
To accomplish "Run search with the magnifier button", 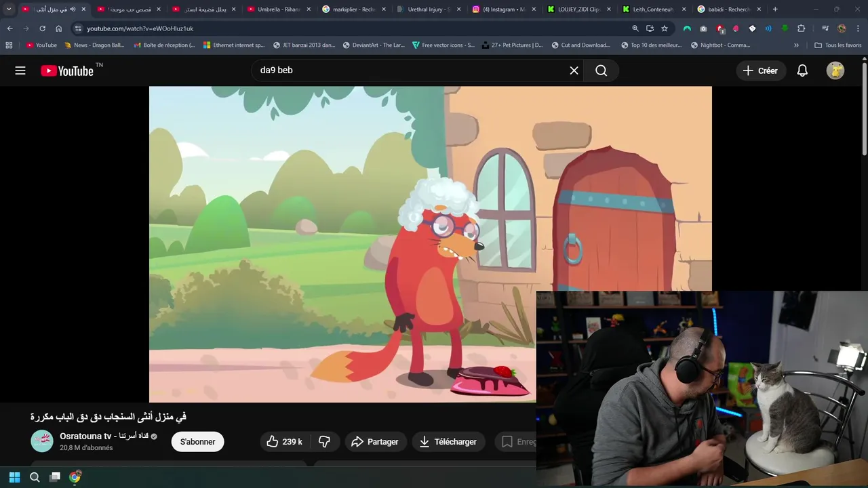I will click(601, 70).
